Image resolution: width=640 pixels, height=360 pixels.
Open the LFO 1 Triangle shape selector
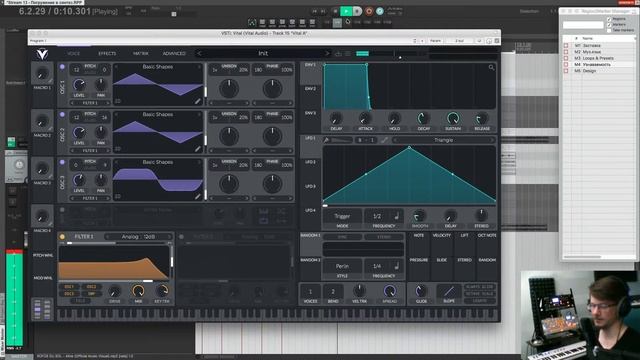[444, 140]
